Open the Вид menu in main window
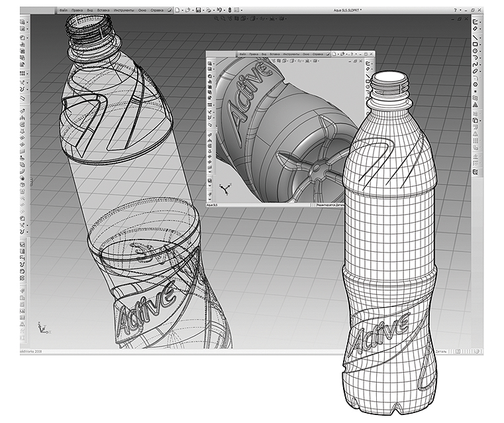This screenshot has height=423, width=504. pos(90,11)
